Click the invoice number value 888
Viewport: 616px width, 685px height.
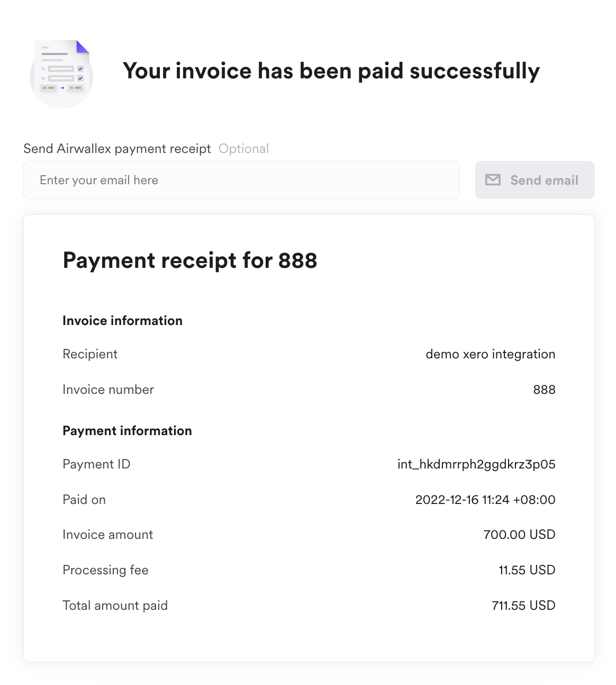coord(544,390)
